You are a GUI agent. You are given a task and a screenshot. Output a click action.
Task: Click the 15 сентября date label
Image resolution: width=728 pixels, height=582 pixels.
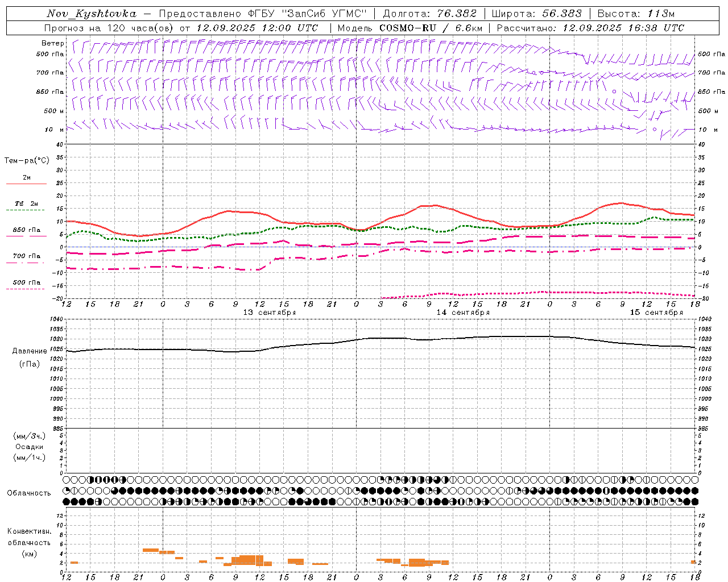pos(656,313)
